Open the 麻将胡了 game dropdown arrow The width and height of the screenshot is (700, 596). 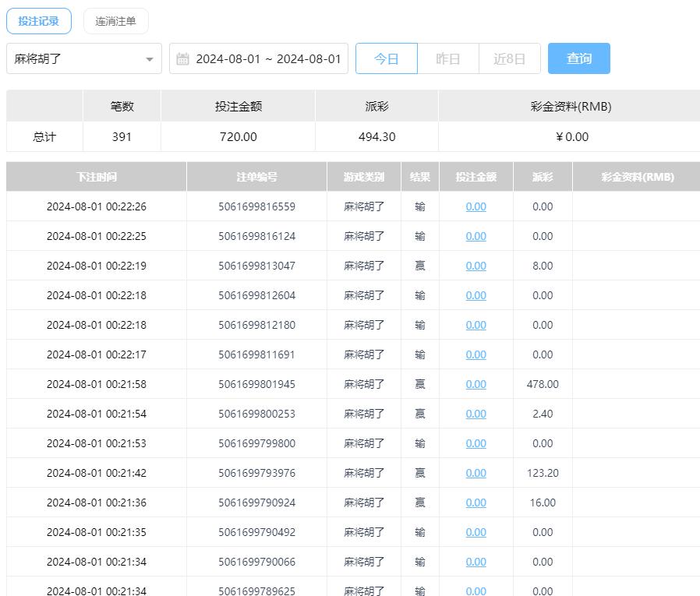(x=149, y=59)
